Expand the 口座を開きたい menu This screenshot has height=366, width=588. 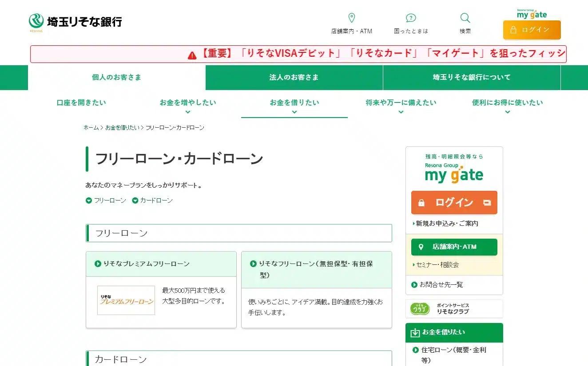(81, 103)
